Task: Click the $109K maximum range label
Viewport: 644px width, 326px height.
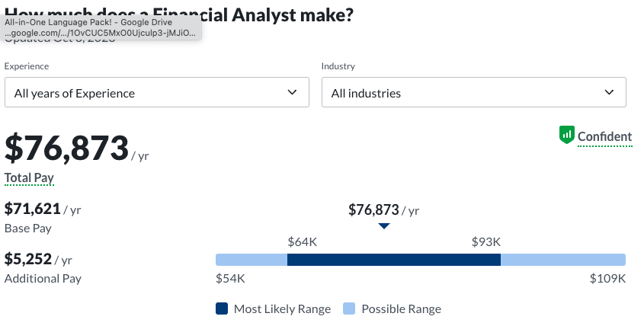Action: click(607, 278)
